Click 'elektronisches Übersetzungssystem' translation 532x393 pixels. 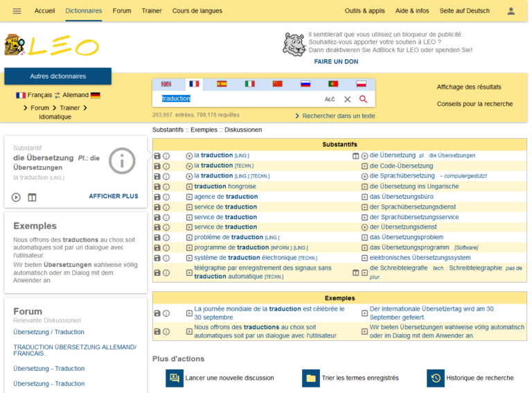pos(420,258)
